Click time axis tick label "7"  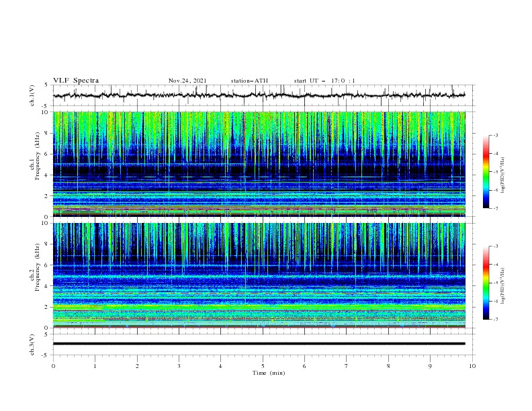[x=347, y=366]
